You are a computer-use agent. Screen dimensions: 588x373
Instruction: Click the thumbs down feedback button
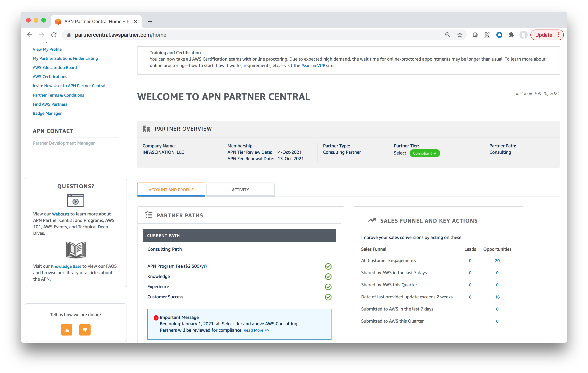pos(85,330)
